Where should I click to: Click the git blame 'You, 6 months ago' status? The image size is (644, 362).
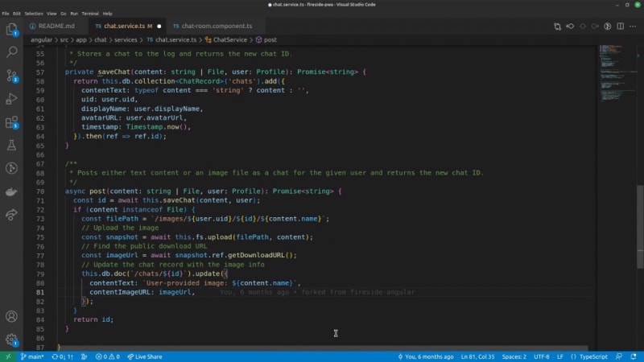[426, 356]
